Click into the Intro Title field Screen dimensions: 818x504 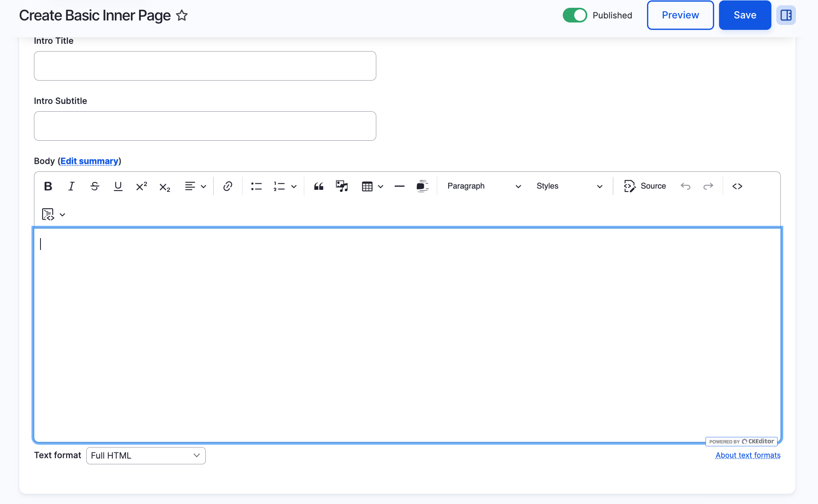(x=205, y=66)
